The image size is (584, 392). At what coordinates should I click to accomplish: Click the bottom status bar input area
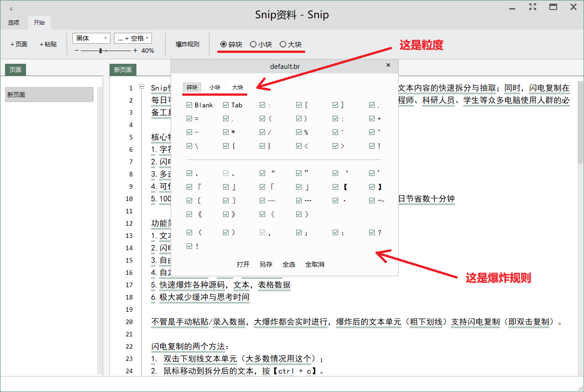[292, 384]
